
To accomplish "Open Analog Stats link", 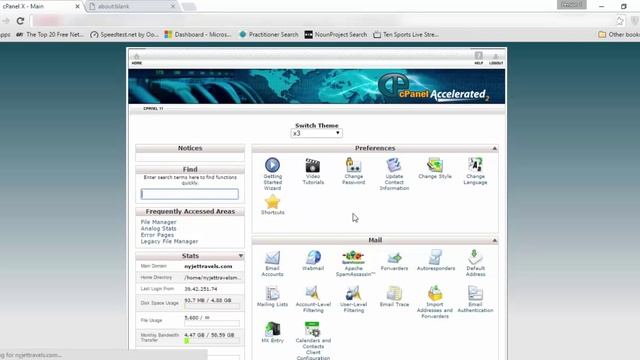I will coord(158,229).
